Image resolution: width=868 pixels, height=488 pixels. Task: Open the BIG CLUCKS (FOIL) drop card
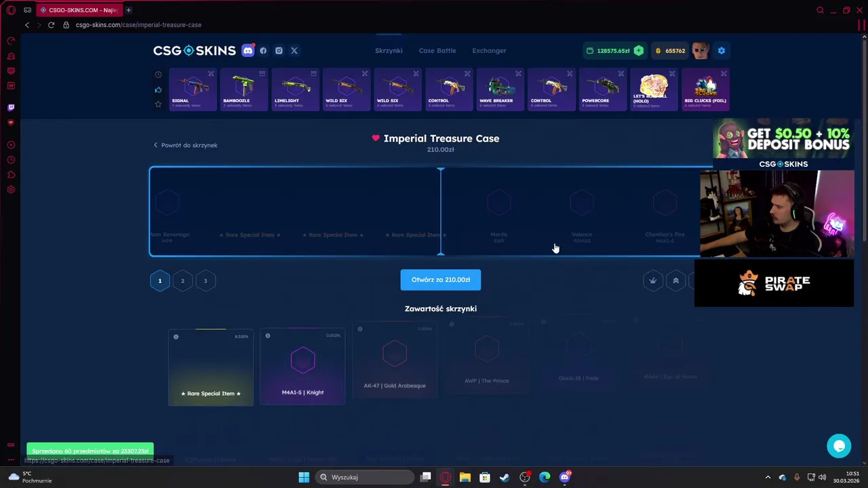[x=706, y=89]
